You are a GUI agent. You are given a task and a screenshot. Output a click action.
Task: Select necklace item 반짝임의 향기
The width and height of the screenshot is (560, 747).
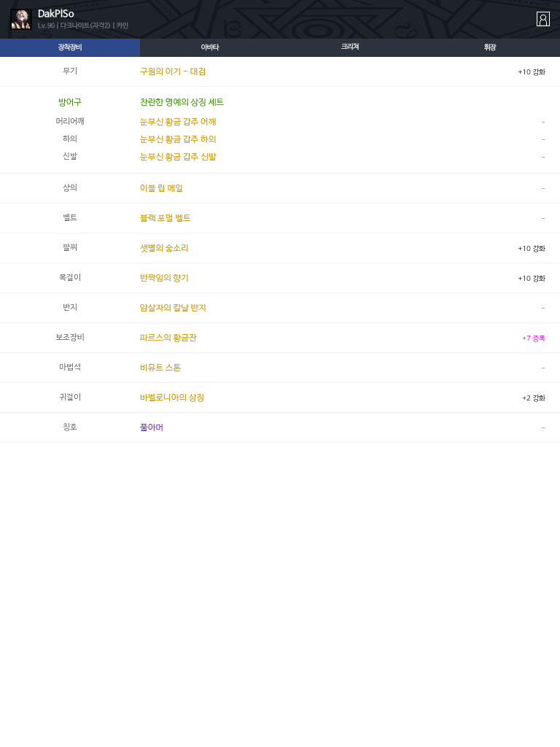[164, 278]
